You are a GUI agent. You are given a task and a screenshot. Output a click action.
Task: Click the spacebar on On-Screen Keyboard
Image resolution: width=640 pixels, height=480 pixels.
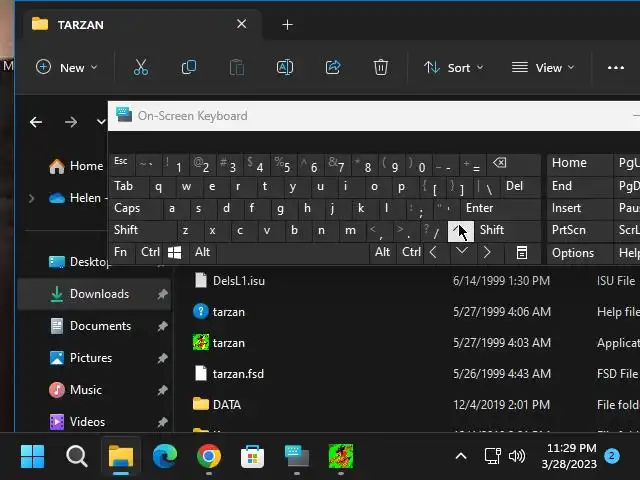pos(293,253)
